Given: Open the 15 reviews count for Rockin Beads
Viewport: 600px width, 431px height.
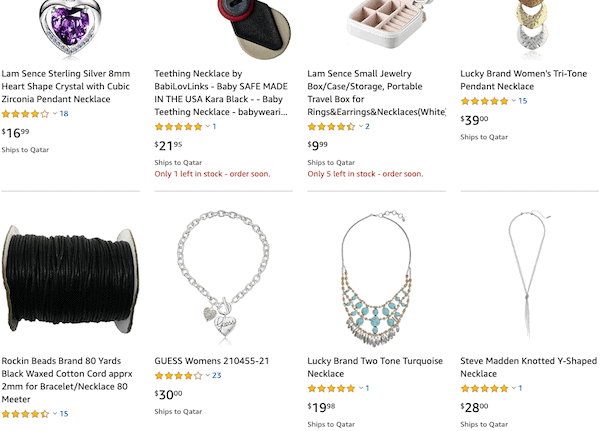Looking at the screenshot, I should pos(64,414).
